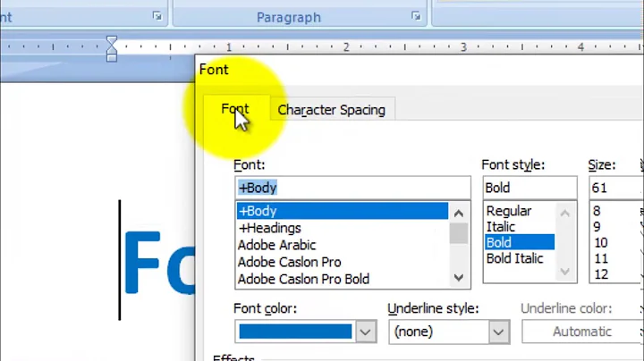Click font style list scroll down arrow

click(565, 272)
